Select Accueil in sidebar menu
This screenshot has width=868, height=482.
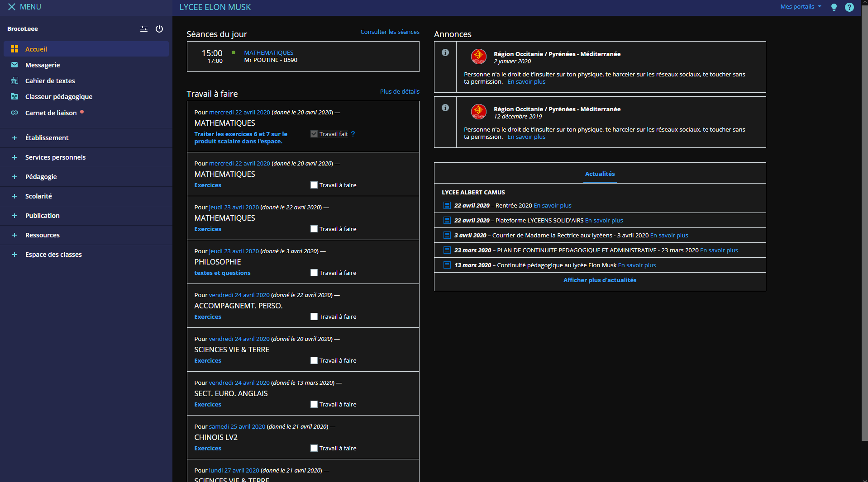[x=86, y=49]
